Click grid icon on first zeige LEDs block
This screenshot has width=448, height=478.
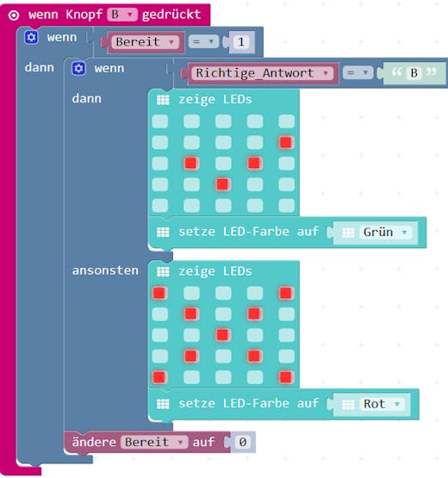coord(163,100)
